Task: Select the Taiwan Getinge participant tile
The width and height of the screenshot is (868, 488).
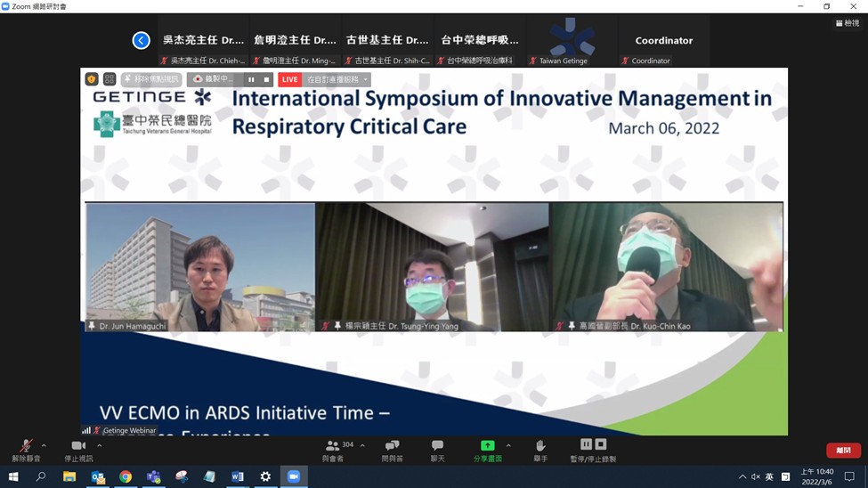Action: [x=572, y=40]
